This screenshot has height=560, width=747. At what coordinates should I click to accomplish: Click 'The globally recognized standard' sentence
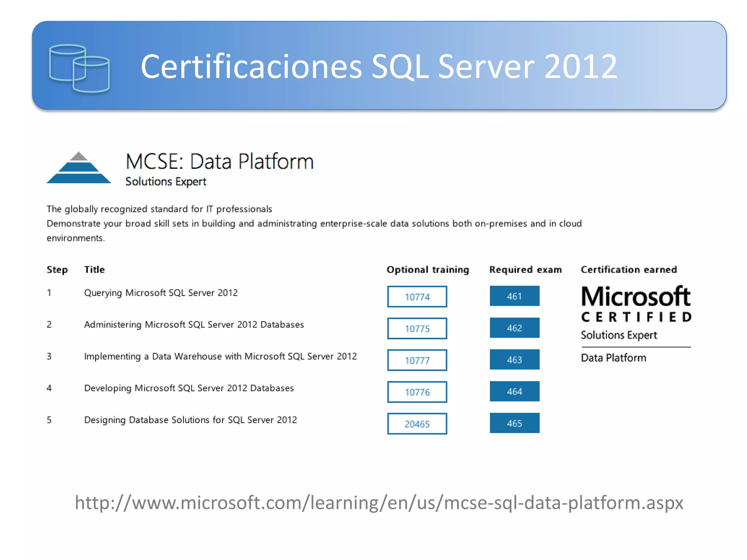(159, 209)
